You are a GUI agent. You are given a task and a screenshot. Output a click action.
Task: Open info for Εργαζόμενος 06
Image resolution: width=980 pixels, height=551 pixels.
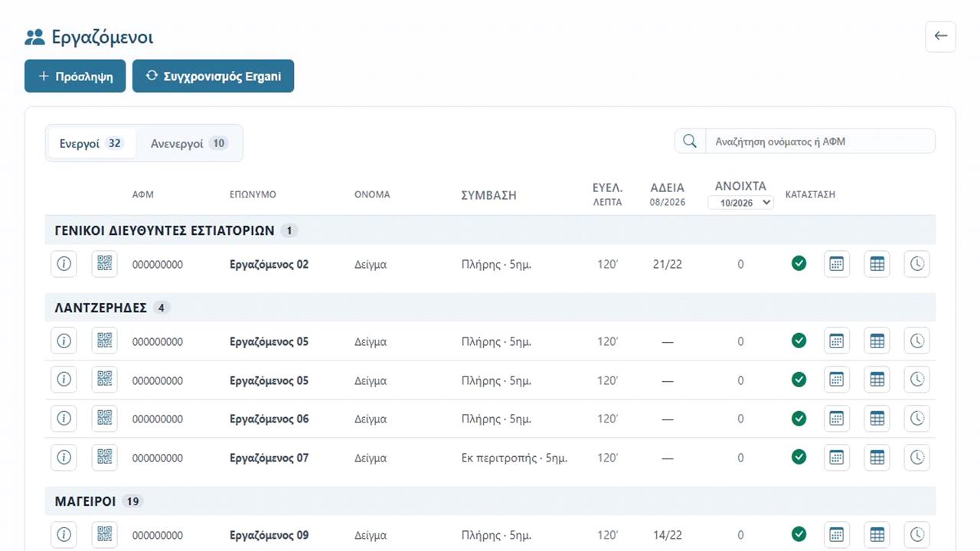click(64, 419)
